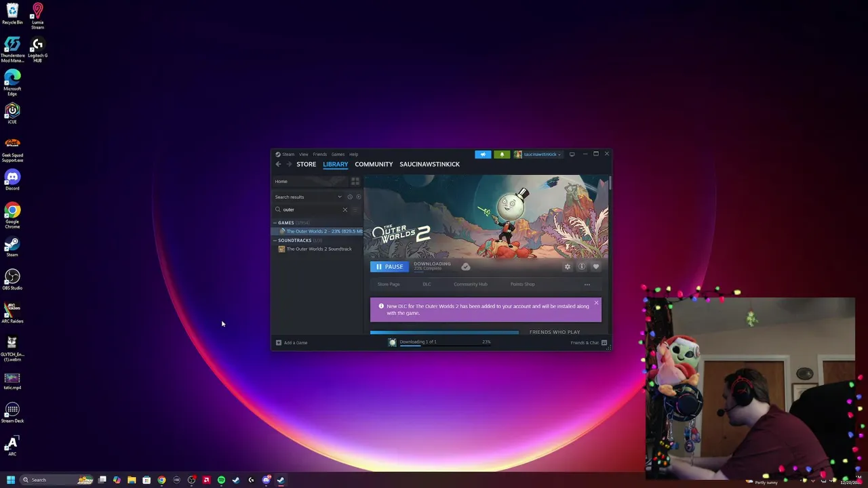
Task: Open the View menu
Action: pyautogui.click(x=304, y=155)
